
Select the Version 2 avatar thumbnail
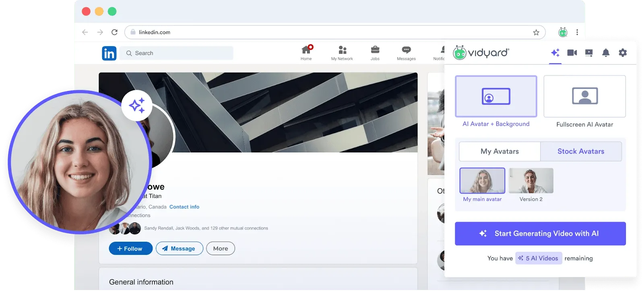click(x=531, y=181)
